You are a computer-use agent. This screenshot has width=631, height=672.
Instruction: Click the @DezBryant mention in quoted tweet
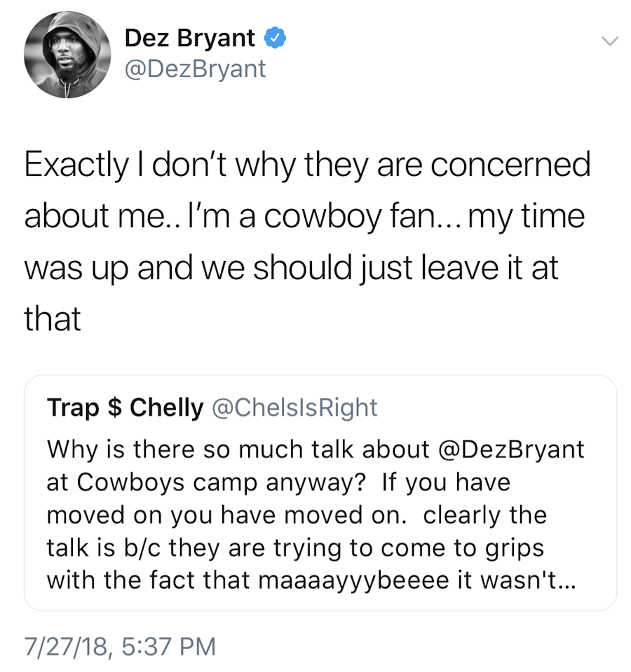tap(510, 449)
